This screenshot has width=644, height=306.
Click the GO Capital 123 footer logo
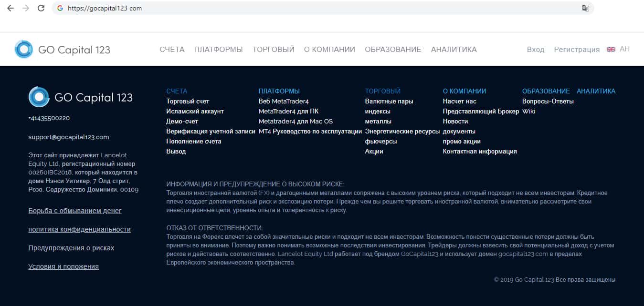(81, 97)
